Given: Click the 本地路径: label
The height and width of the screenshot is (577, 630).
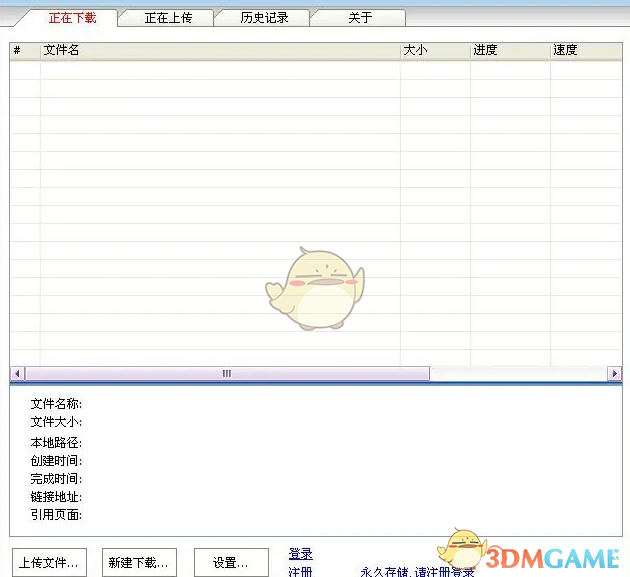Looking at the screenshot, I should [x=56, y=443].
